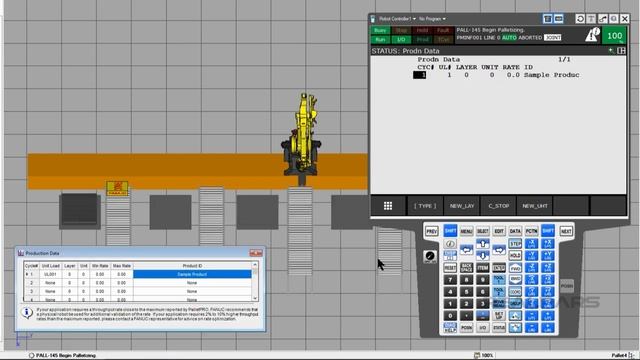Select the NEW_UNT softkey
This screenshot has height=360, width=640.
pos(535,206)
